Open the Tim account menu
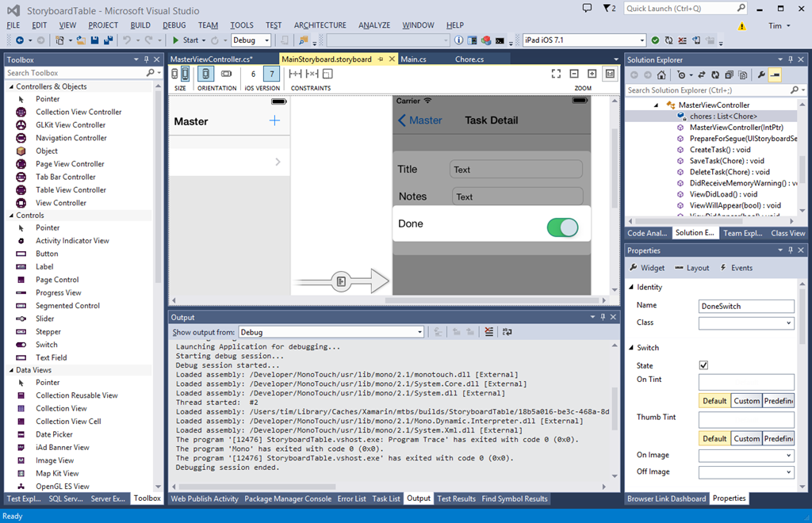 click(x=779, y=26)
